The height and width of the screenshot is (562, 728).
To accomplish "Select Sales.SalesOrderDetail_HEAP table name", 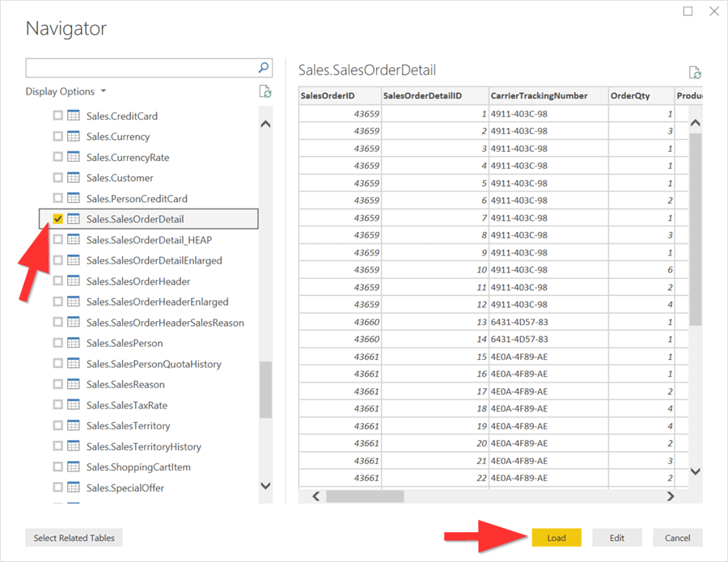I will point(149,240).
